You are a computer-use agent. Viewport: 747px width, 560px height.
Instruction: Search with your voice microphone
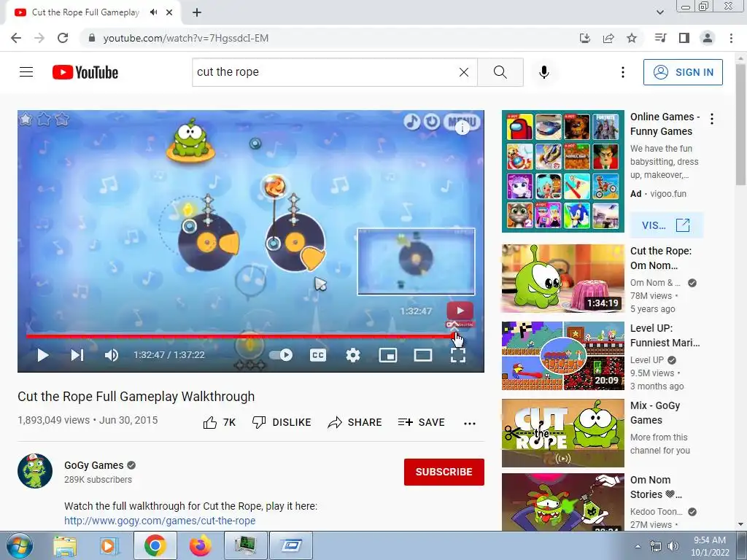click(x=544, y=72)
